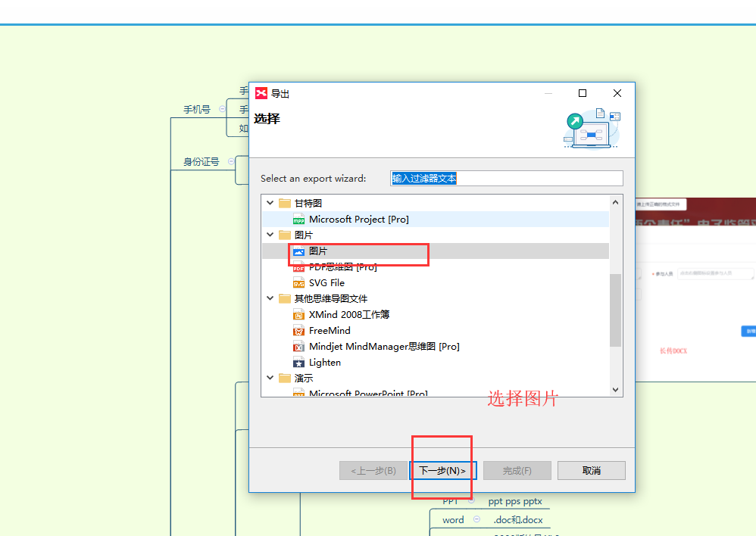Collapse the 身份证号 topic node
The width and height of the screenshot is (756, 536).
coord(232,161)
